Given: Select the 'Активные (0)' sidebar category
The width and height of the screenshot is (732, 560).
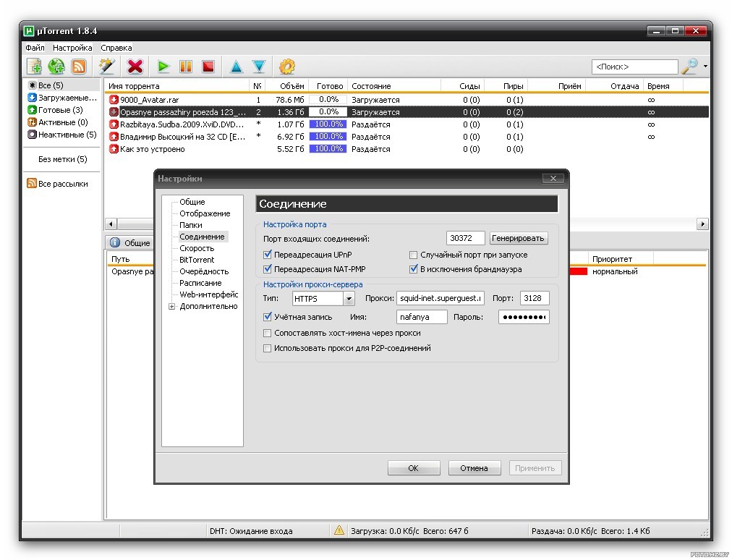Looking at the screenshot, I should coord(62,122).
